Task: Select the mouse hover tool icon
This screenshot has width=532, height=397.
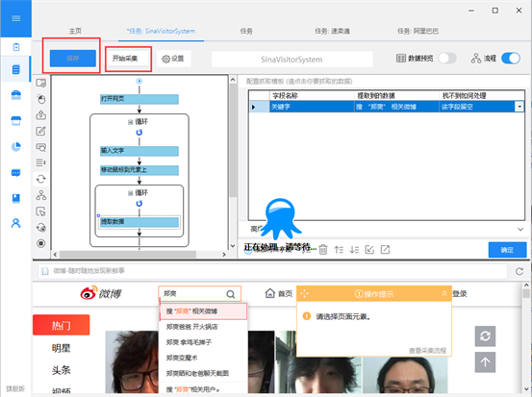Action: pos(41,211)
